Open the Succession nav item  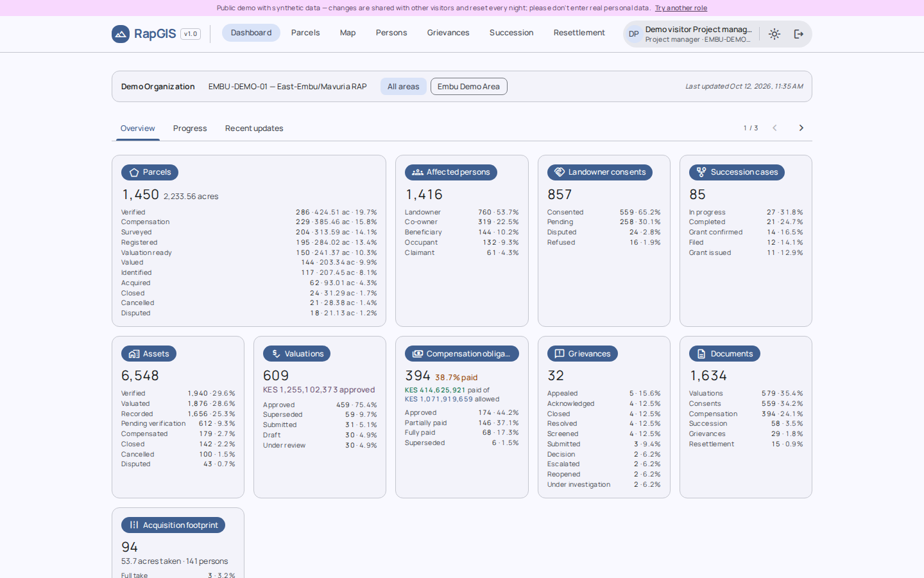pyautogui.click(x=511, y=33)
